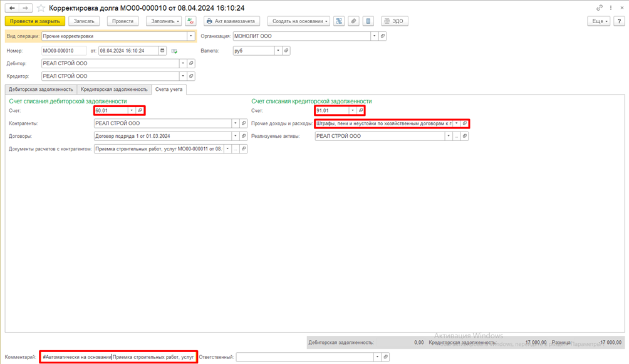
Task: Open the calendar picker beside the date
Action: [x=162, y=51]
